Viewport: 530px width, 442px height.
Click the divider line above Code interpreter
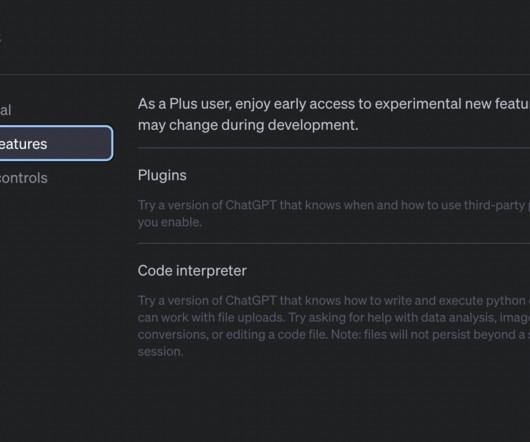pos(334,243)
